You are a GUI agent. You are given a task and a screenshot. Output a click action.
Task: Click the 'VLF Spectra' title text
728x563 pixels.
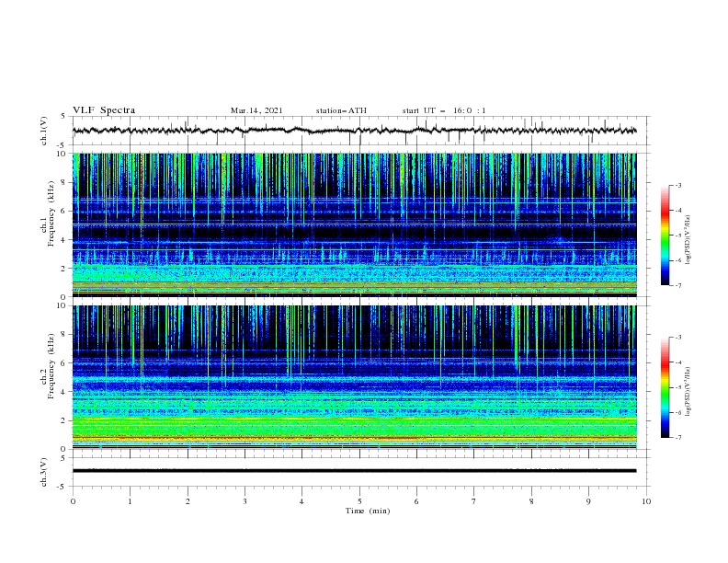click(x=104, y=110)
